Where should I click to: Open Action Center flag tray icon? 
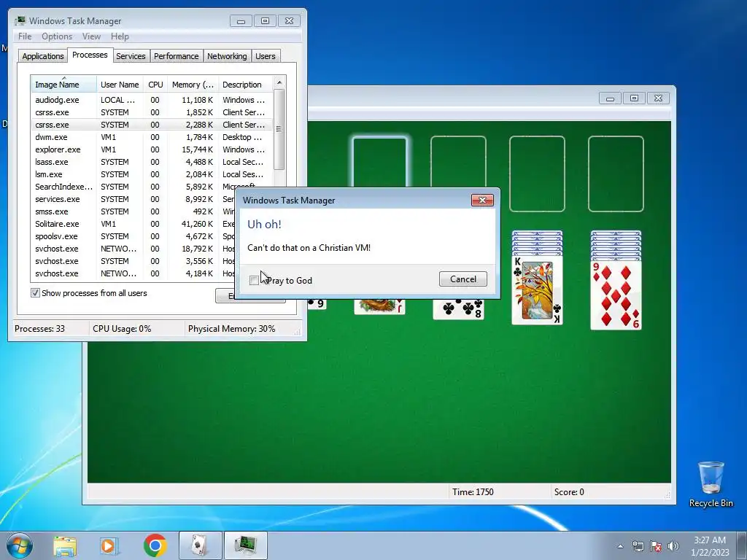(656, 546)
